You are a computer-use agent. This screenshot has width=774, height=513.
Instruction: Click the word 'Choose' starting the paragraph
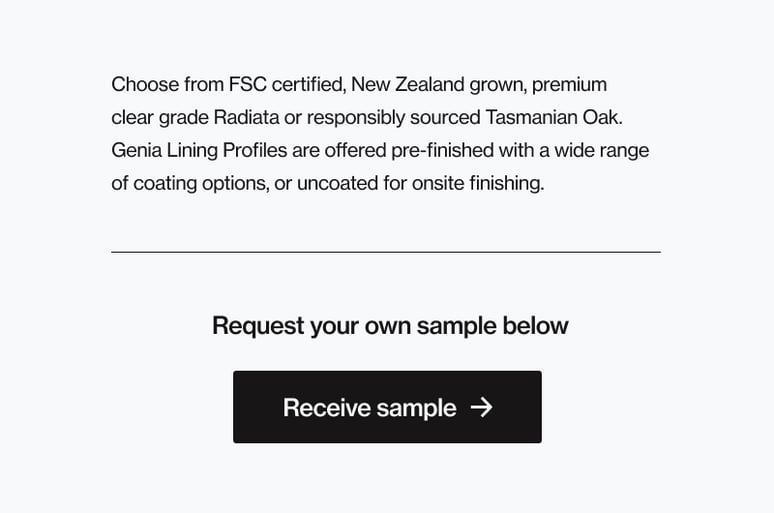pos(145,84)
